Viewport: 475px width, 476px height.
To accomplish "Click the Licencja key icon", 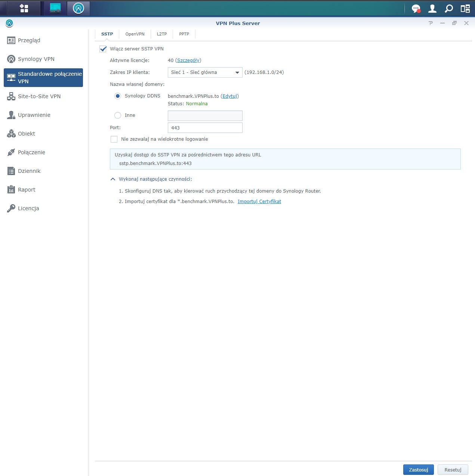I will coord(11,208).
